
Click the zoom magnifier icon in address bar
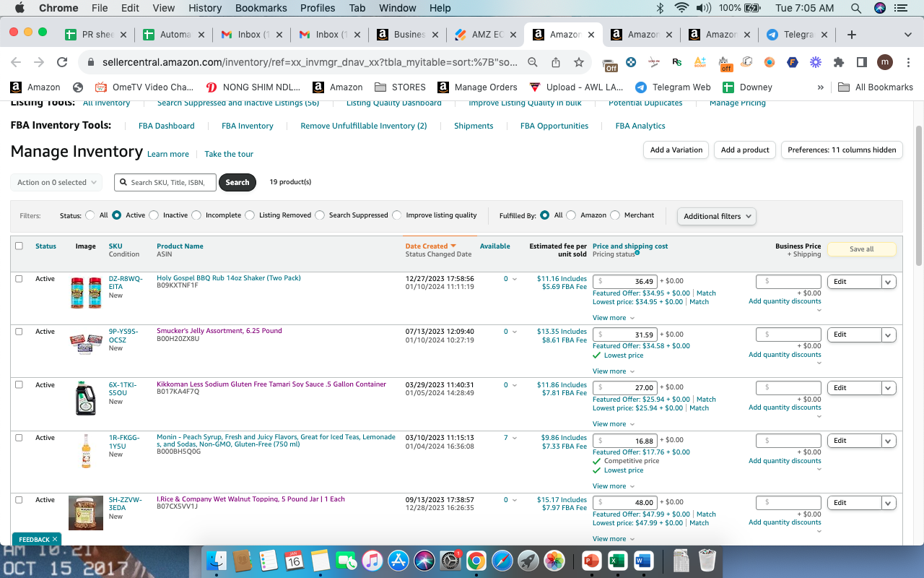[533, 62]
